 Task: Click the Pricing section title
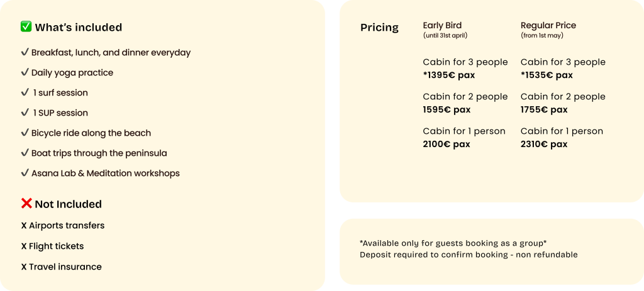pyautogui.click(x=379, y=28)
